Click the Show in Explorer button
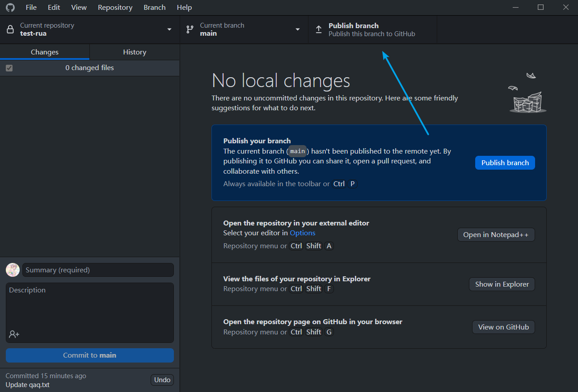The width and height of the screenshot is (578, 392). tap(502, 284)
